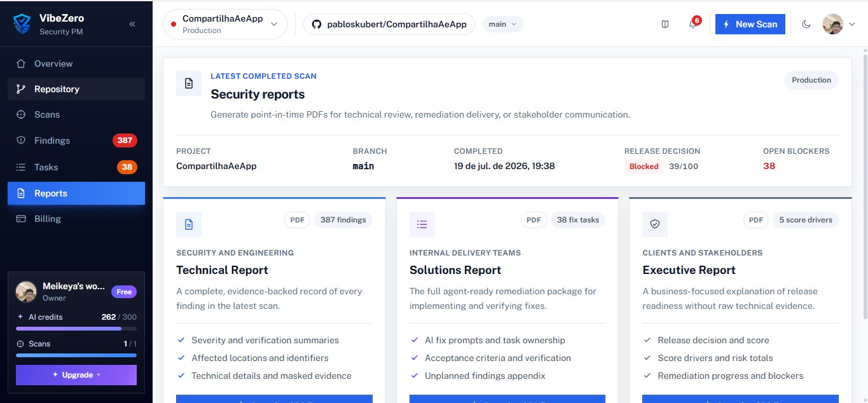Go to Overview in sidebar

pos(76,64)
